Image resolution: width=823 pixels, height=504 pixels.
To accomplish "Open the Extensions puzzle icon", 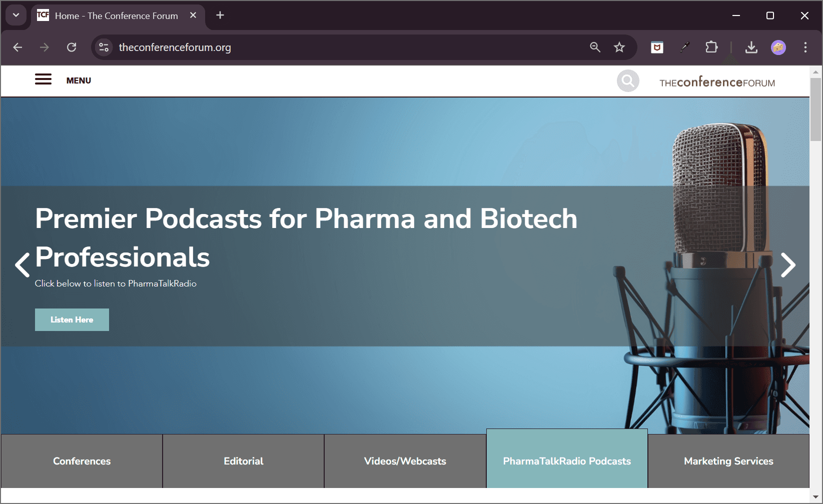I will click(x=711, y=47).
